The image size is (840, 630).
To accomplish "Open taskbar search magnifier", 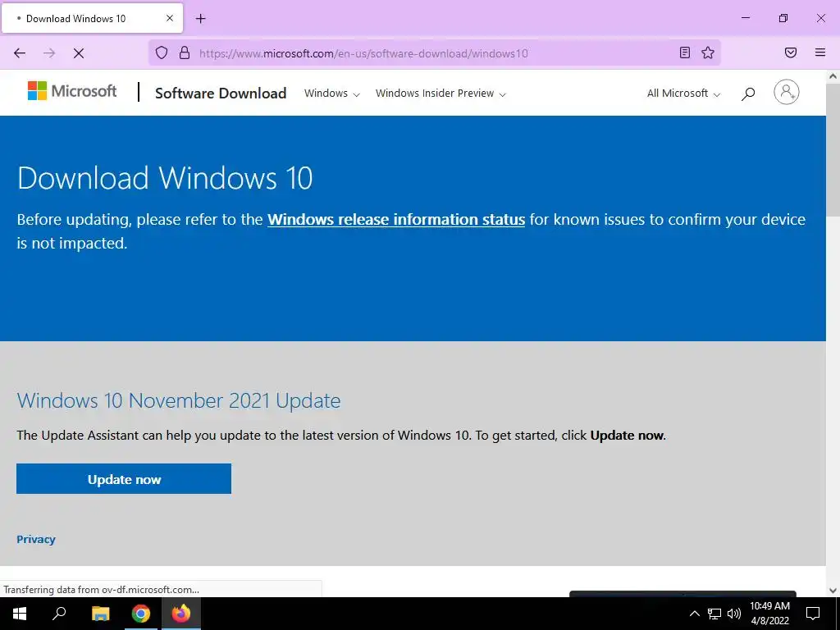I will tap(59, 614).
